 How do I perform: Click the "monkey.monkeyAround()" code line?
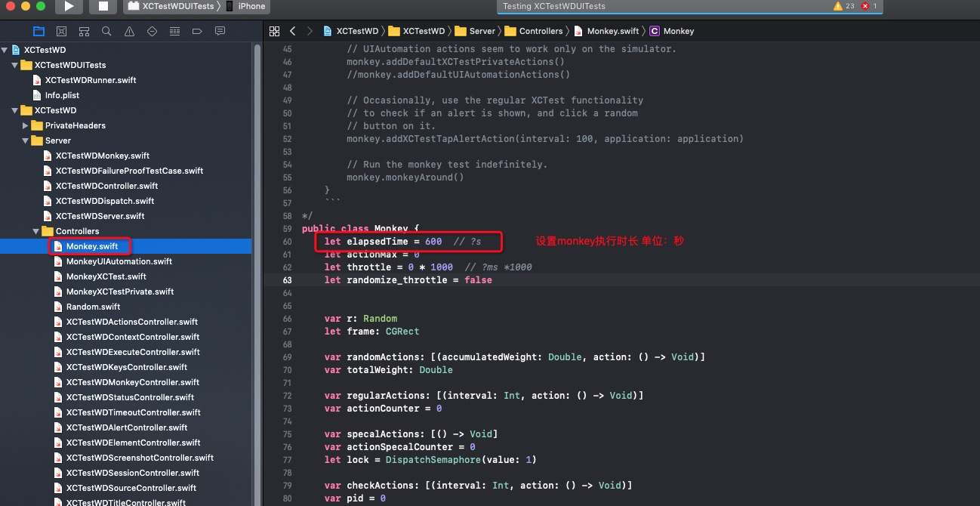[x=405, y=177]
